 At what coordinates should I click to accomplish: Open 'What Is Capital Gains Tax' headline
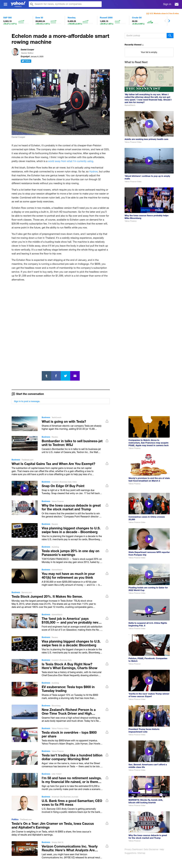(53, 464)
